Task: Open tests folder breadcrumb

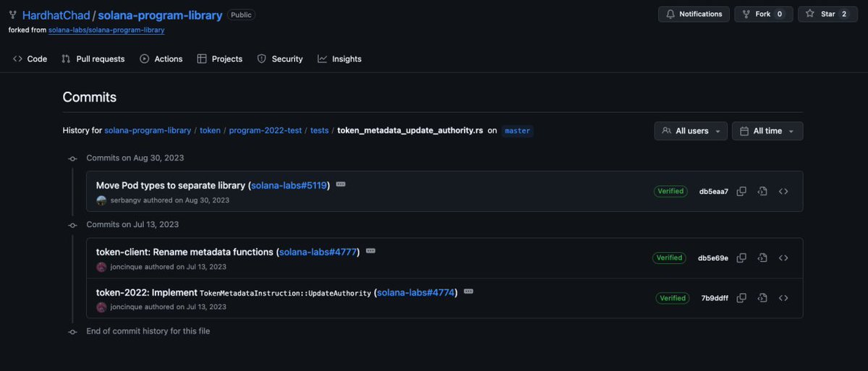Action: [319, 131]
